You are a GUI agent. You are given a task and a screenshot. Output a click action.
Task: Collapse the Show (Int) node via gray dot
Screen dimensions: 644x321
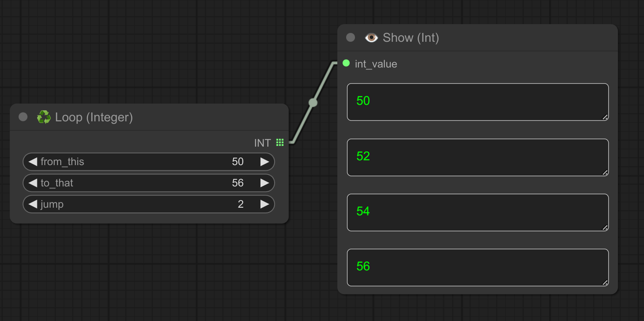351,37
